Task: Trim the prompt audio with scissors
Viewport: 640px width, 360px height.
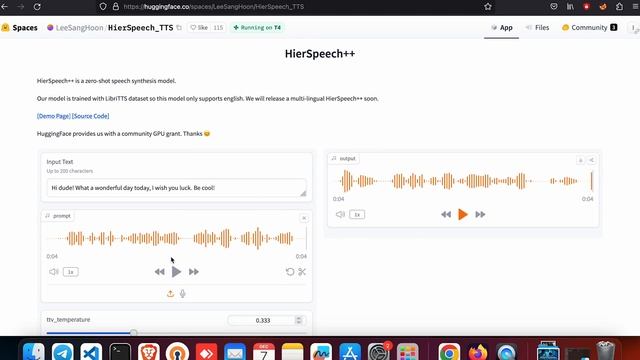Action: click(x=302, y=272)
